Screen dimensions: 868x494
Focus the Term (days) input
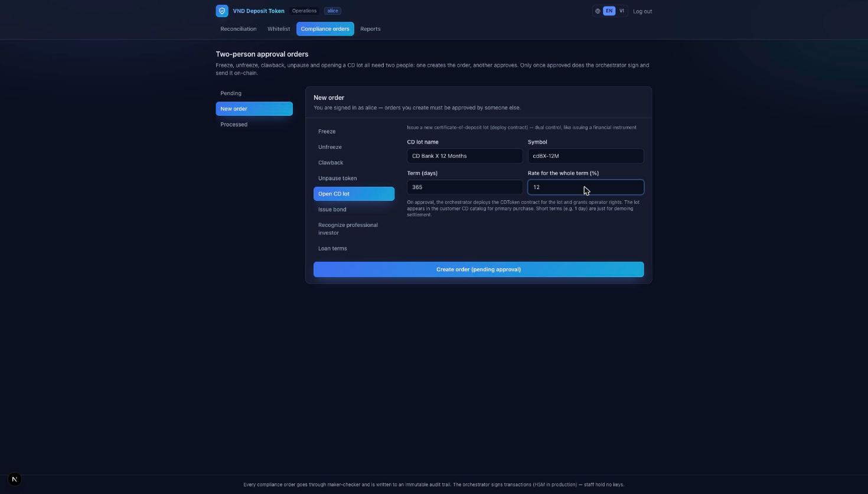(465, 187)
